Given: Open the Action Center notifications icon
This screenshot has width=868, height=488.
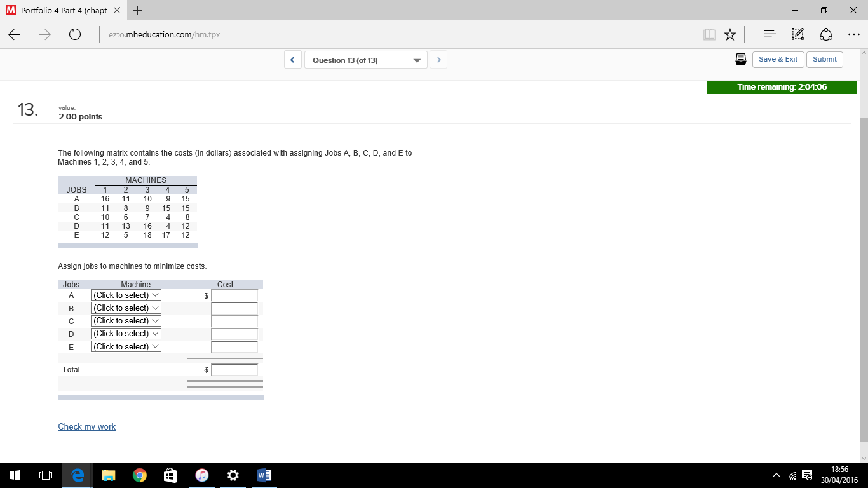Looking at the screenshot, I should point(807,476).
